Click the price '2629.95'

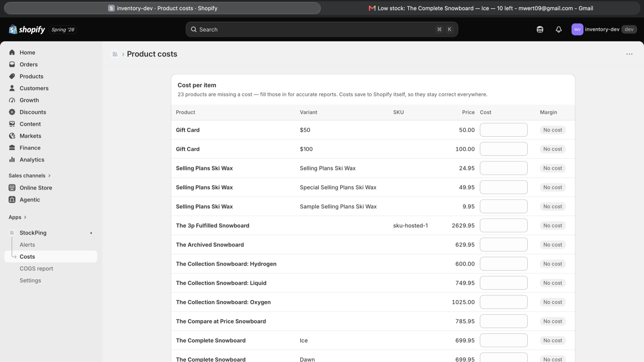[x=463, y=226]
